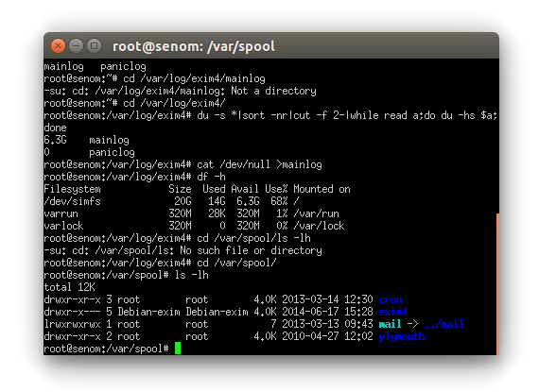This screenshot has height=392, width=539.
Task: Click the '68%' usage value
Action: 279,201
